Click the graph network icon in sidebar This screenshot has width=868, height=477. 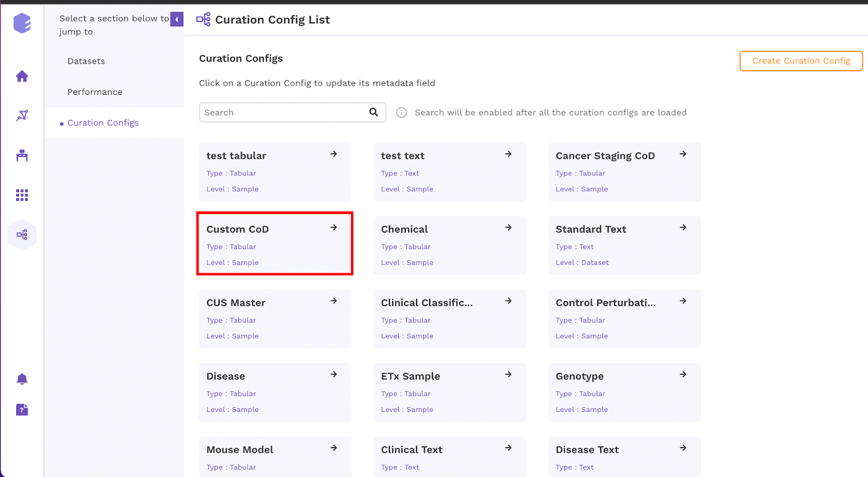pos(22,115)
